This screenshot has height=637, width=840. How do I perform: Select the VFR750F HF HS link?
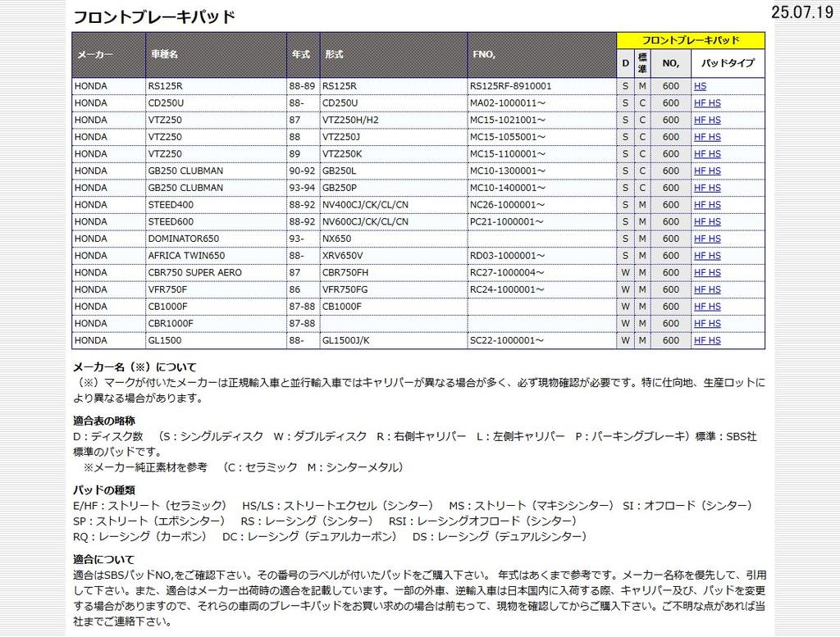(706, 289)
